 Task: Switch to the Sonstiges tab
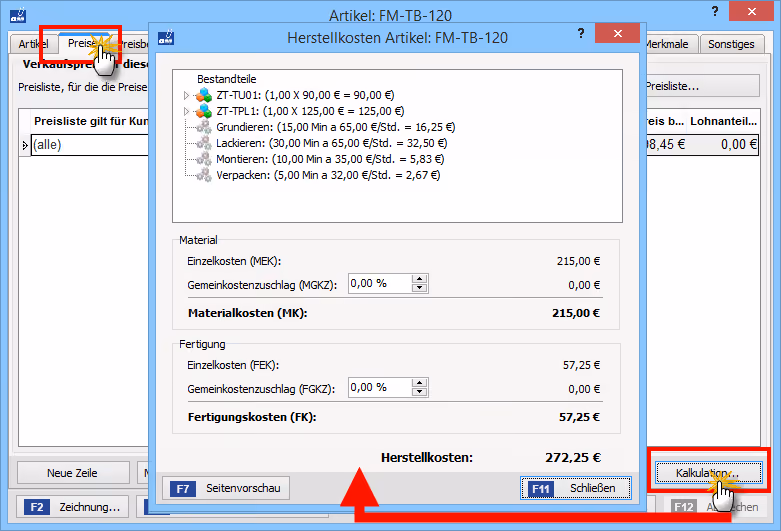731,44
